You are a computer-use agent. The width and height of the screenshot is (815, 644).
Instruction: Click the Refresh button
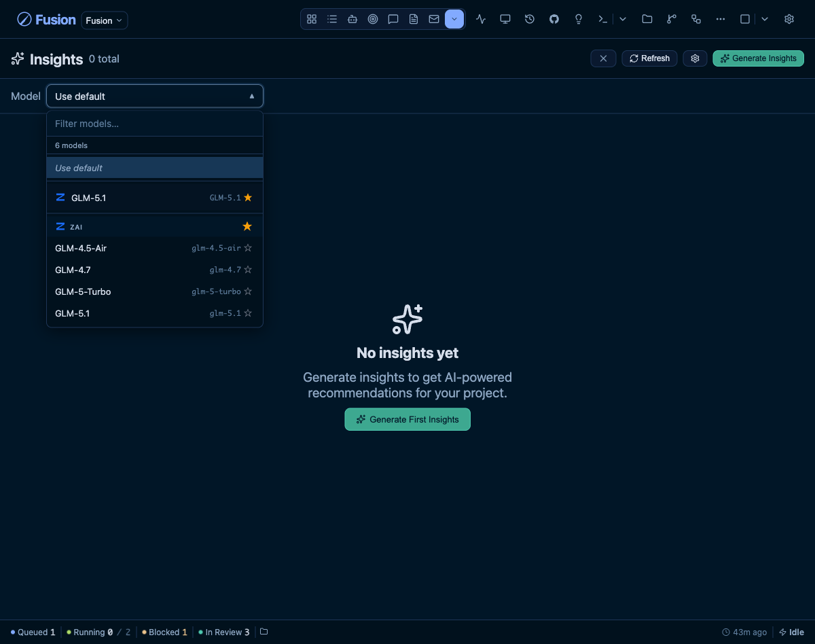point(649,58)
